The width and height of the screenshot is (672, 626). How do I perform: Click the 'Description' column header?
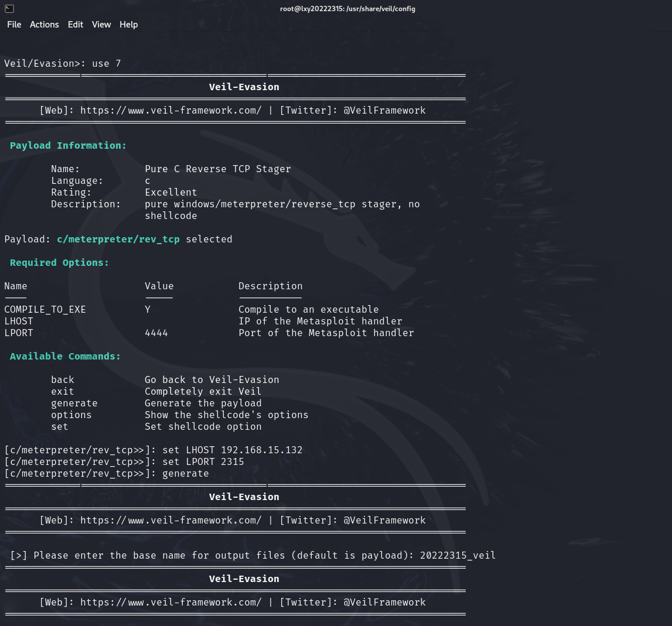click(271, 286)
